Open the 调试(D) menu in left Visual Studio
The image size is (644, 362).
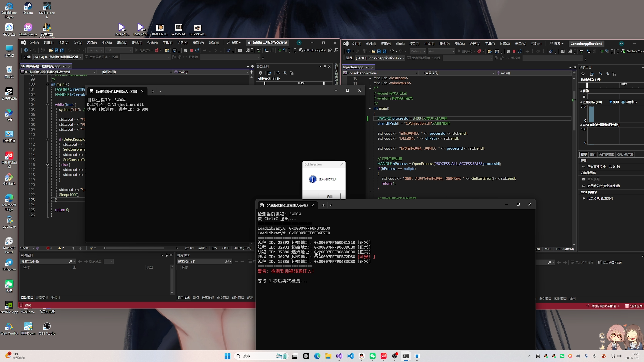click(122, 43)
